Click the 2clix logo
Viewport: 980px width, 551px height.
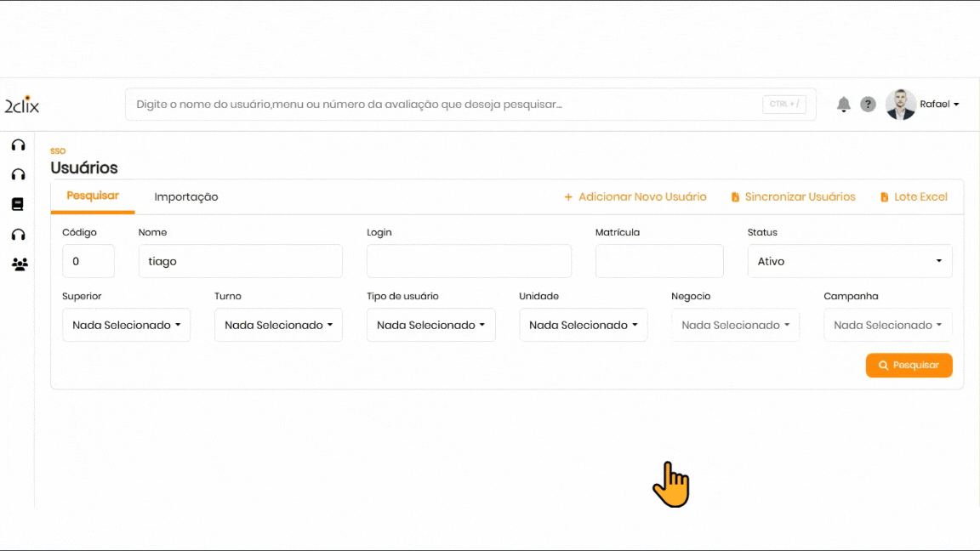click(22, 105)
